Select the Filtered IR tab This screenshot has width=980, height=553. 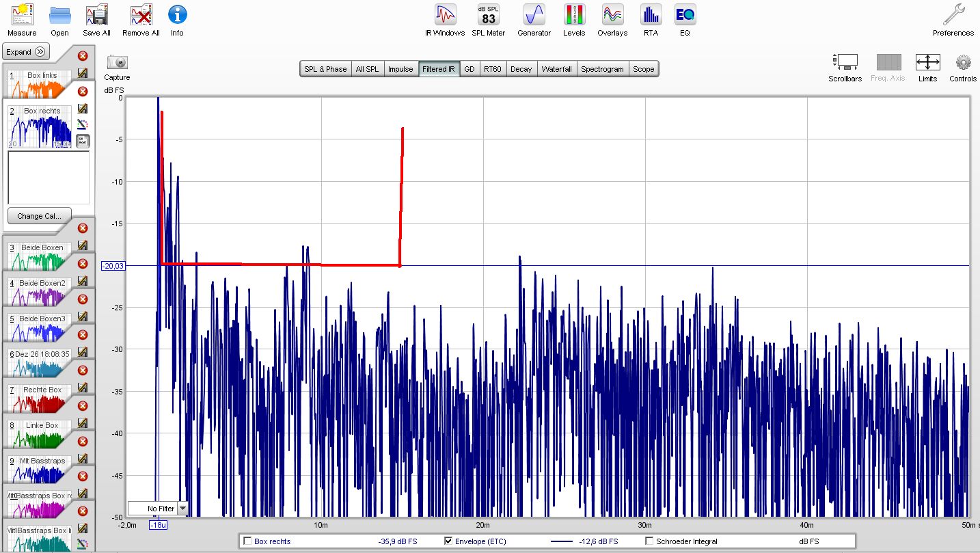pos(438,69)
